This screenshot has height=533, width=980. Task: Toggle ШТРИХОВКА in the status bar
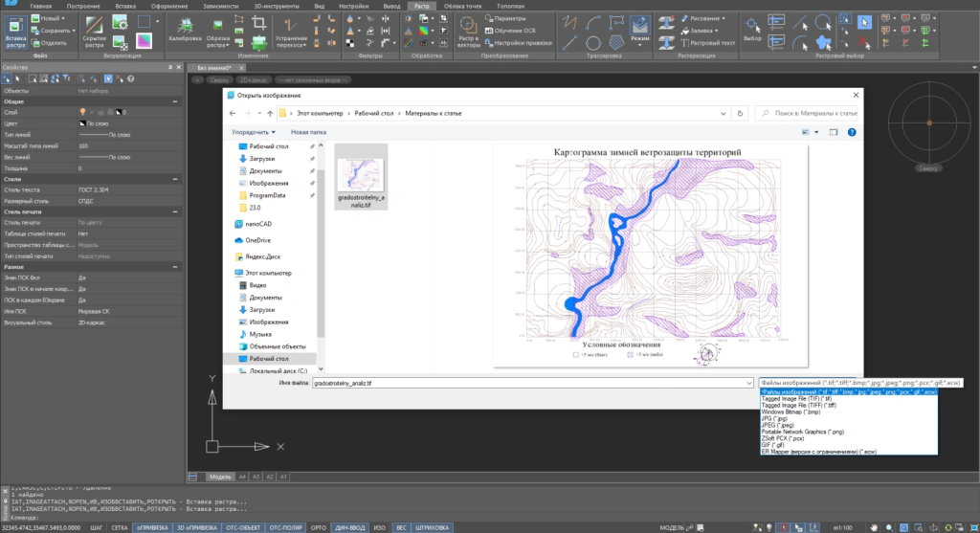pyautogui.click(x=432, y=526)
